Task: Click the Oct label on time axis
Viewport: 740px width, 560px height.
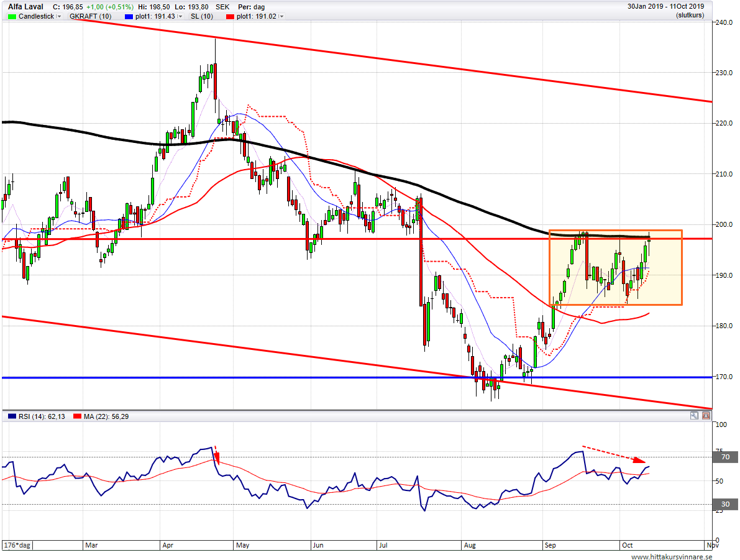Action: [627, 545]
